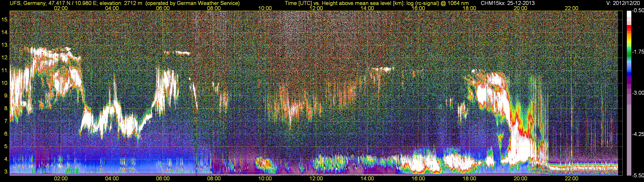Click the '12:00' tick on the upper time axis
The image size is (644, 182).
(x=316, y=8)
